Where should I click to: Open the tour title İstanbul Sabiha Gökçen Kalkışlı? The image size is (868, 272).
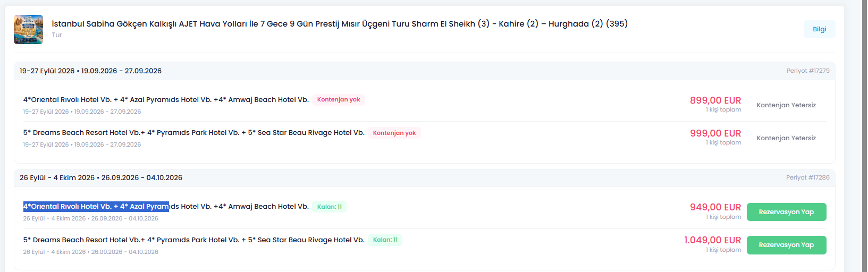tap(340, 24)
